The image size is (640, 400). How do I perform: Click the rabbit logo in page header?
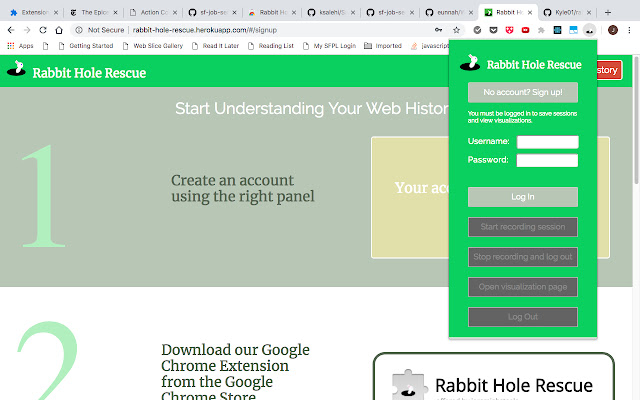point(16,68)
